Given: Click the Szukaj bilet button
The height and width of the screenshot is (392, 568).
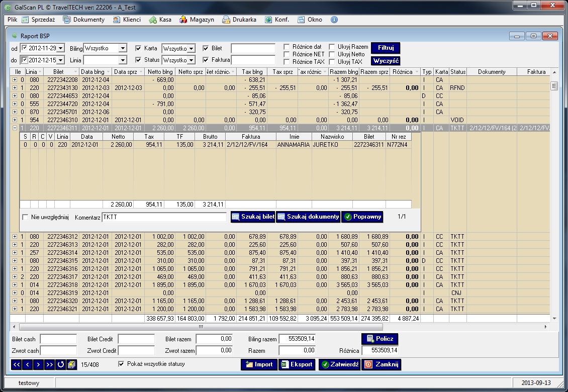Looking at the screenshot, I should coord(253,217).
